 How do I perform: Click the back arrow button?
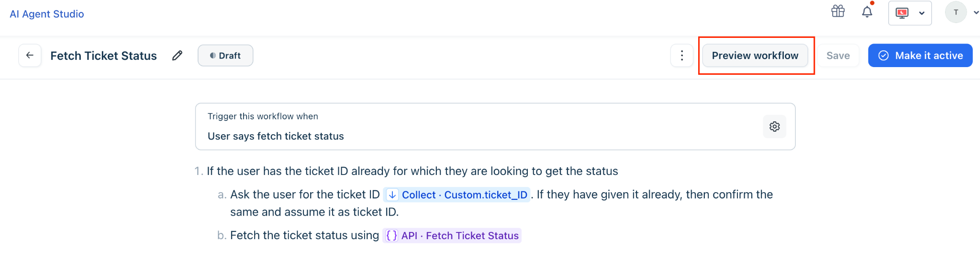click(30, 56)
